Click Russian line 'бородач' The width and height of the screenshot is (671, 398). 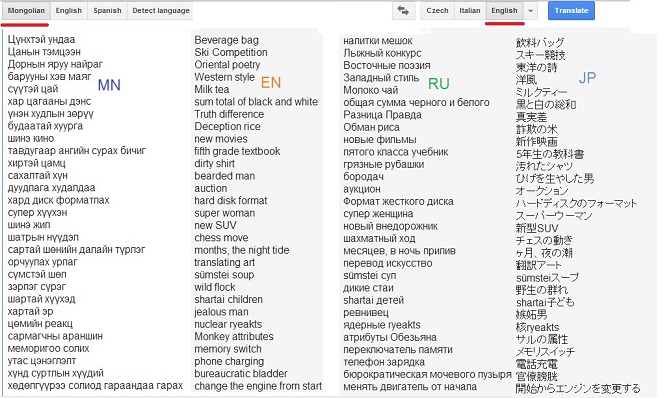tap(363, 177)
